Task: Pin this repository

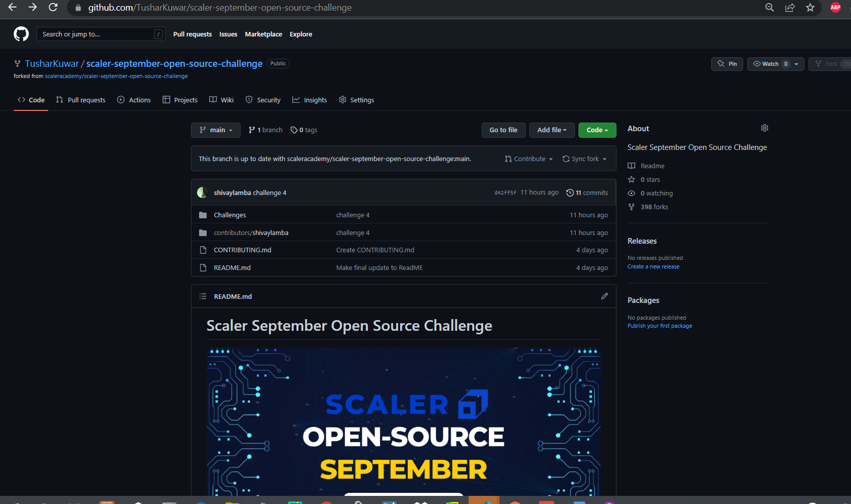Action: point(727,64)
